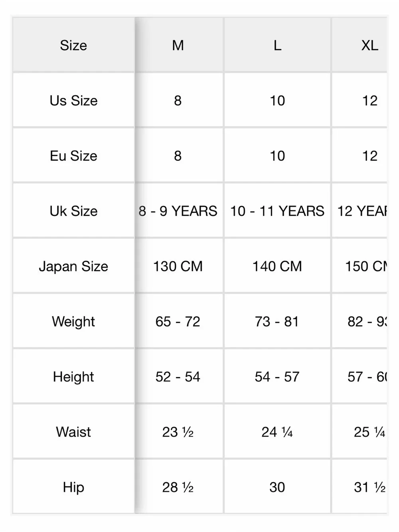Select the 54 - 57 height cell
The height and width of the screenshot is (532, 399).
(x=277, y=376)
